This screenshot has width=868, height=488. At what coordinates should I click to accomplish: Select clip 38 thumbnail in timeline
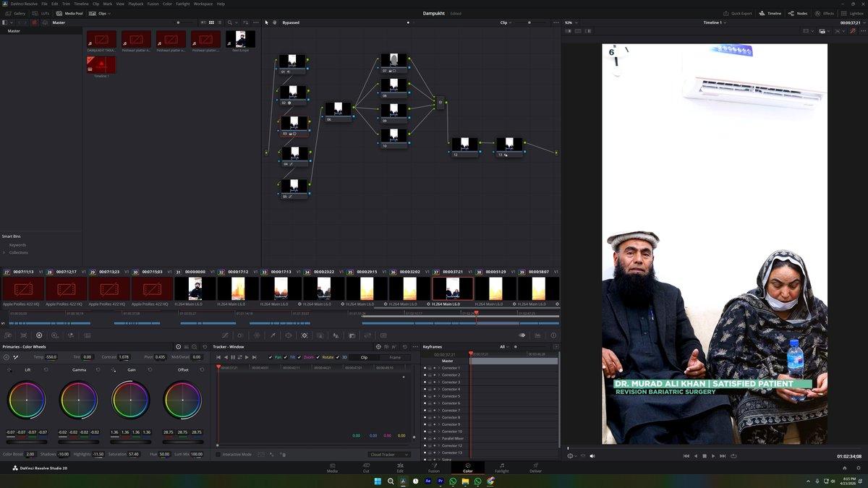(x=495, y=288)
